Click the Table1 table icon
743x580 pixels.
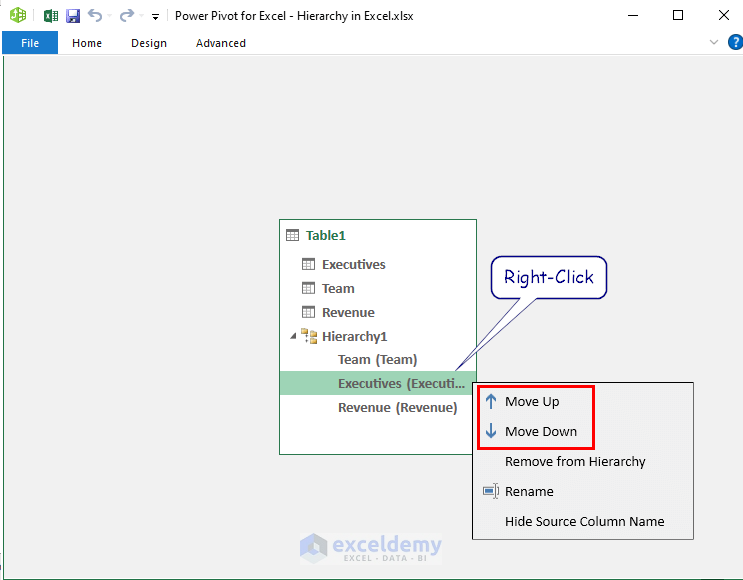click(x=292, y=235)
